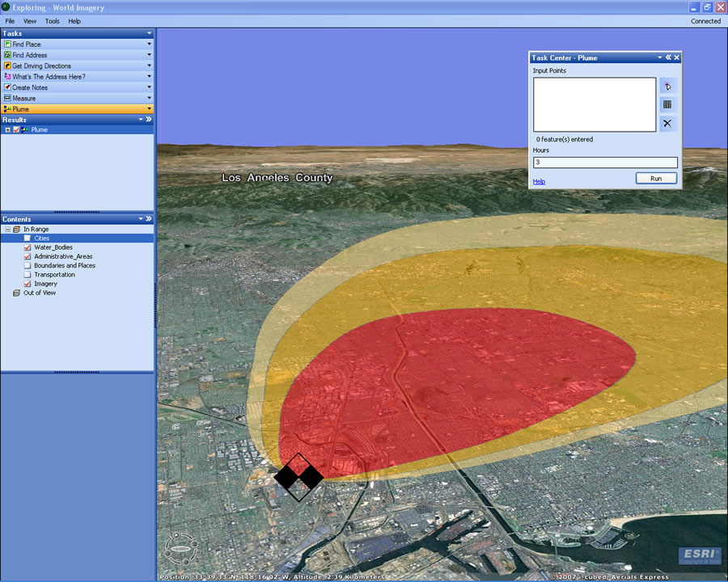Select the Cities layer row

click(77, 238)
